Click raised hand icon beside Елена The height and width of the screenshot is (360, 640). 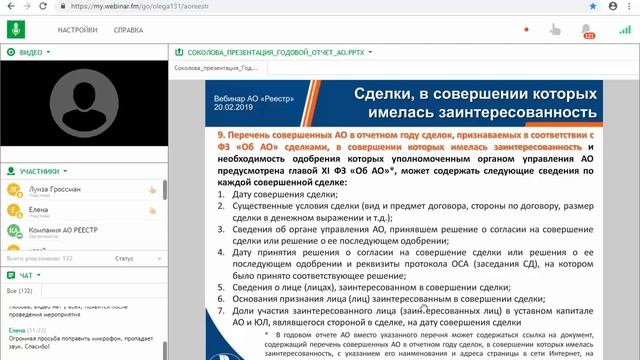[152, 211]
